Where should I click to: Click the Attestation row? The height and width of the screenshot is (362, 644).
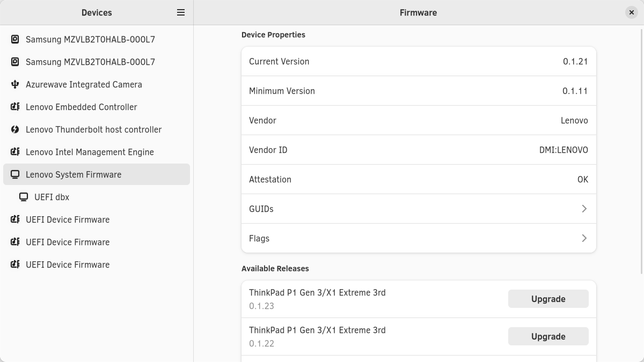[x=419, y=179]
